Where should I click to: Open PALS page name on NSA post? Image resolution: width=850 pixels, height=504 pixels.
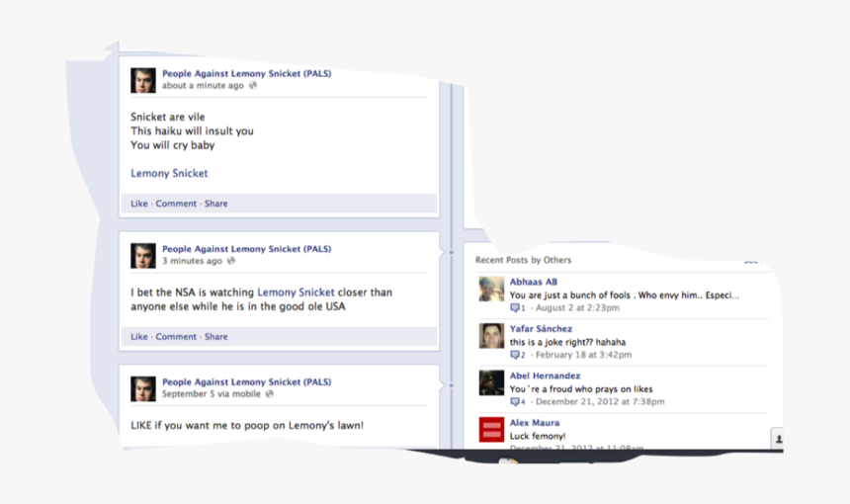coord(247,249)
